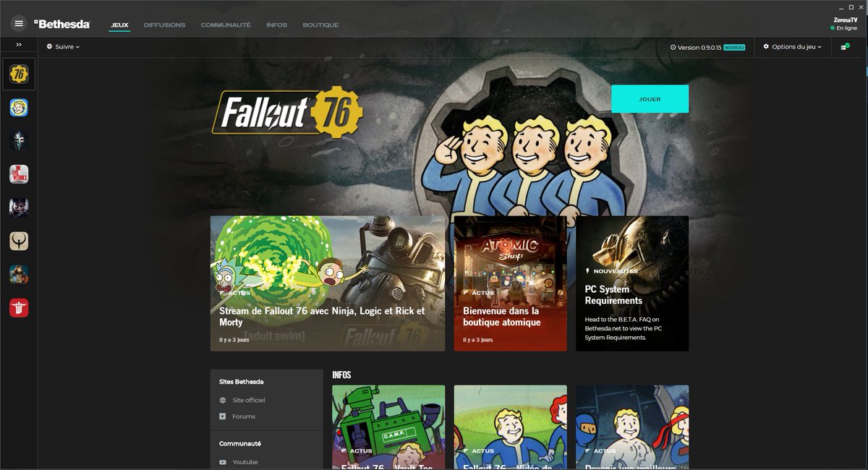Open the BOUTIQUE tab

[320, 25]
